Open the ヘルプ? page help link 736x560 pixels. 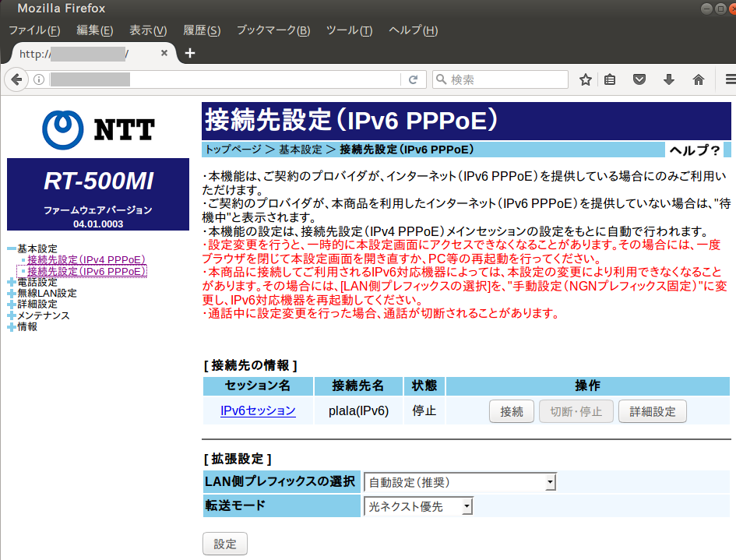click(x=694, y=150)
